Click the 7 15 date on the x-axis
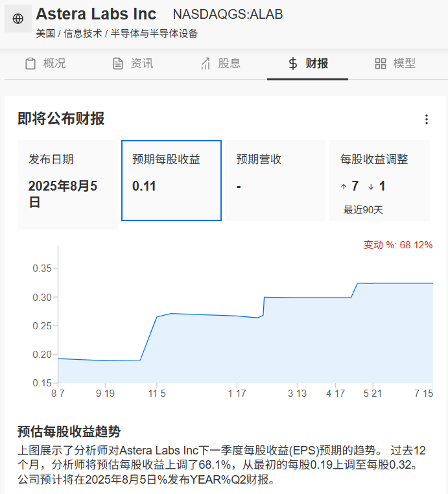The width and height of the screenshot is (448, 494). 424,394
